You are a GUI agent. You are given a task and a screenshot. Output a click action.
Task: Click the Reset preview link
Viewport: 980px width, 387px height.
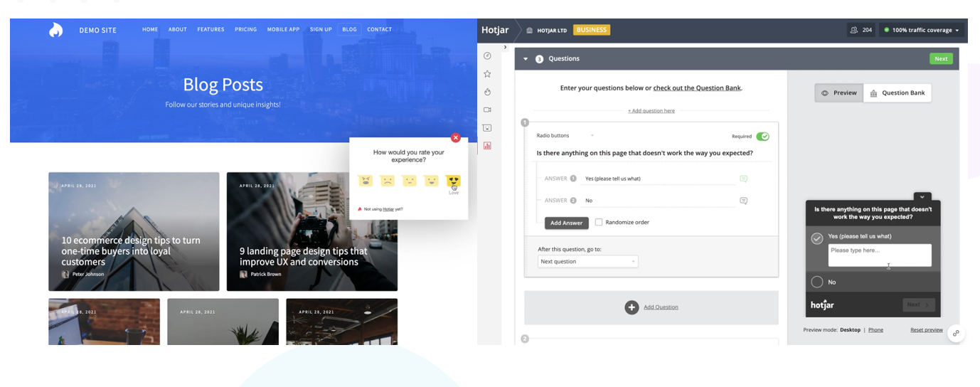[x=927, y=330]
